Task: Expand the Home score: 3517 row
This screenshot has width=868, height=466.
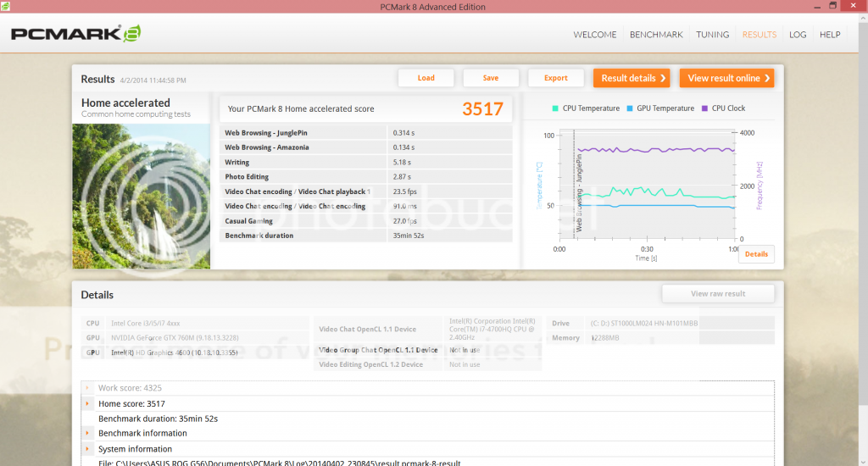Action: 87,404
